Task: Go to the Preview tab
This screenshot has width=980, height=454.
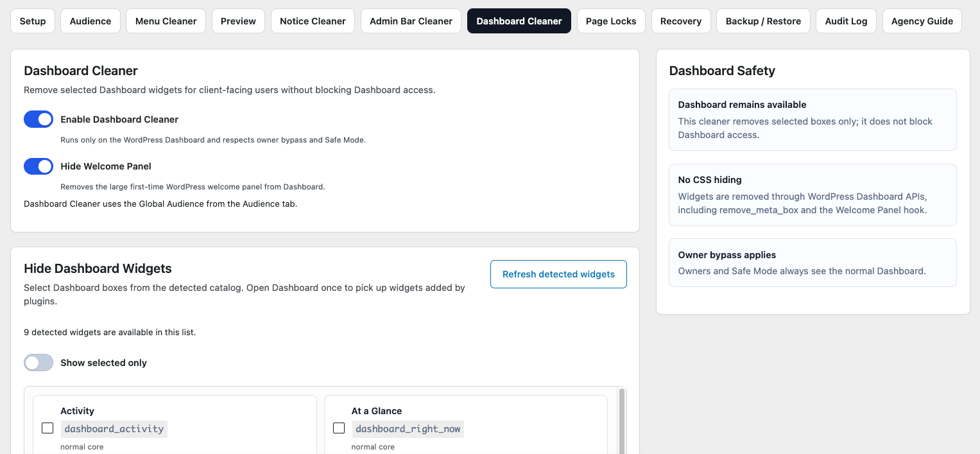Action: click(238, 21)
